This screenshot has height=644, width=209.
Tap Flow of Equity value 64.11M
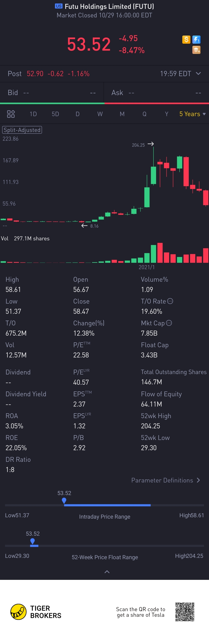pyautogui.click(x=152, y=404)
